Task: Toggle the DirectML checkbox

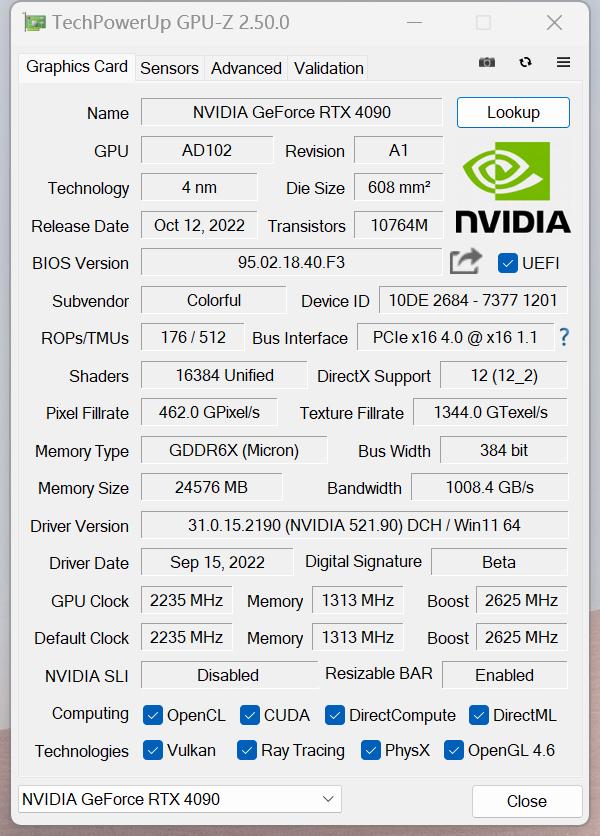Action: click(479, 715)
